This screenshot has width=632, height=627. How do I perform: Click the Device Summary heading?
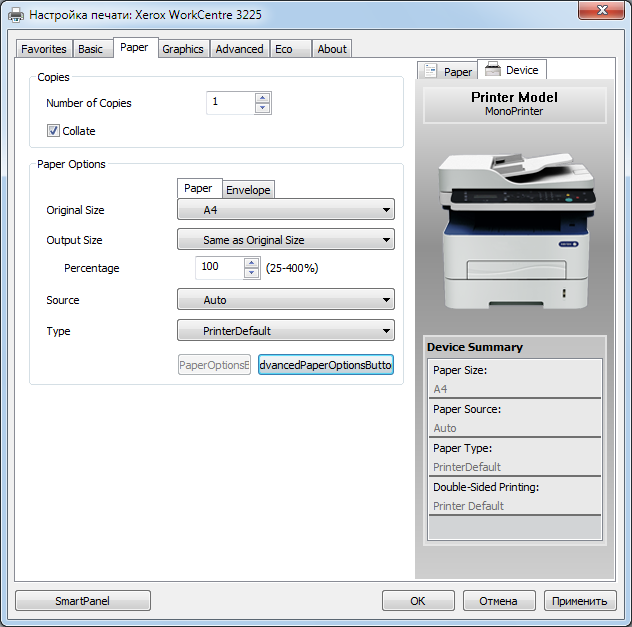(475, 347)
